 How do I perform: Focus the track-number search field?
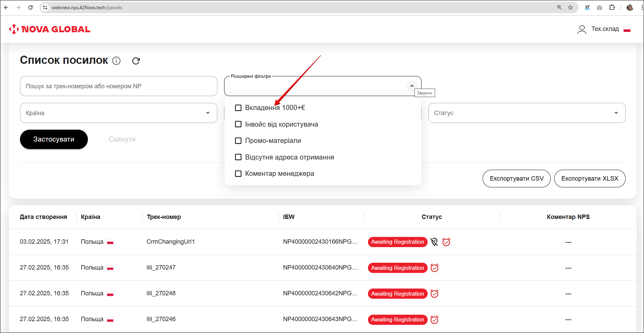(x=118, y=86)
